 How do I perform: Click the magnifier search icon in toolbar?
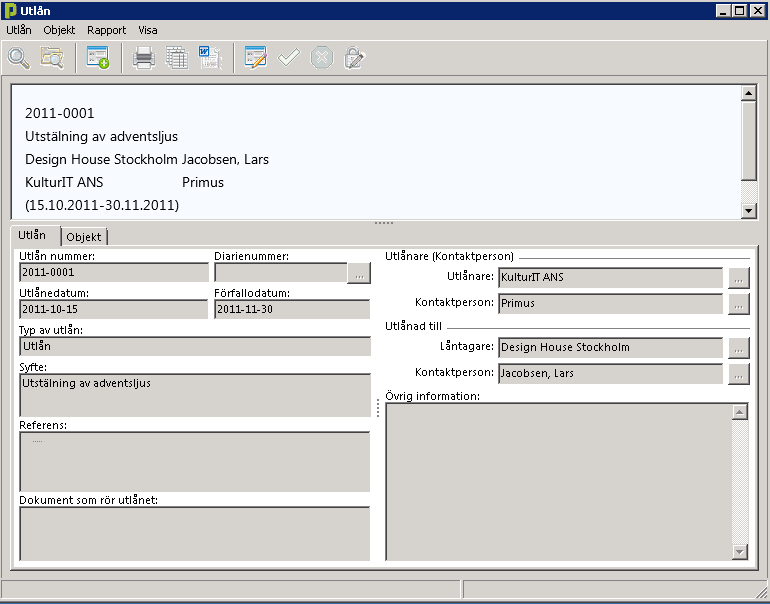19,58
